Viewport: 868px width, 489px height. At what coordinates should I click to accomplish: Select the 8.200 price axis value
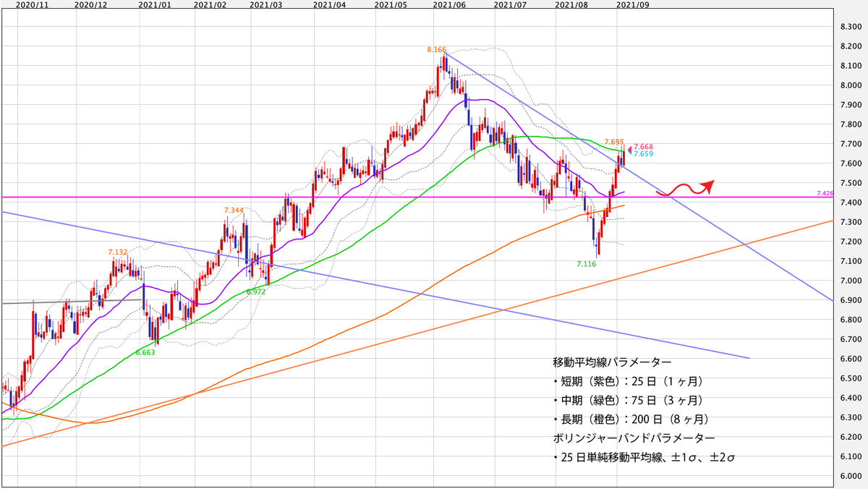pos(851,46)
